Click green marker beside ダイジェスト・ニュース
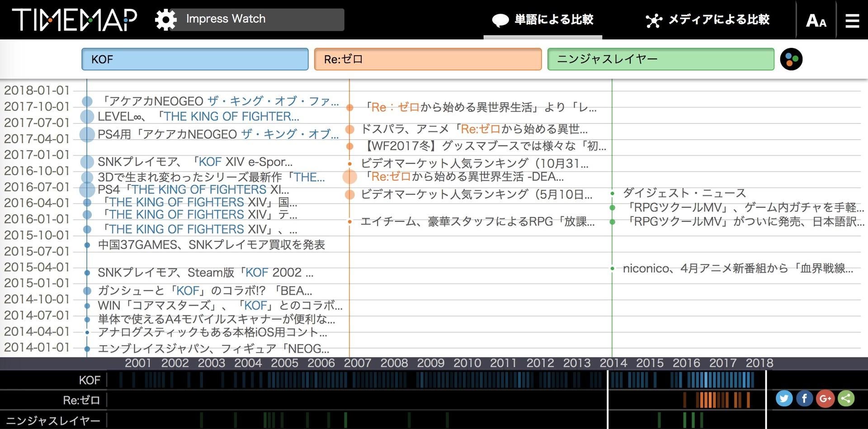 pyautogui.click(x=612, y=193)
